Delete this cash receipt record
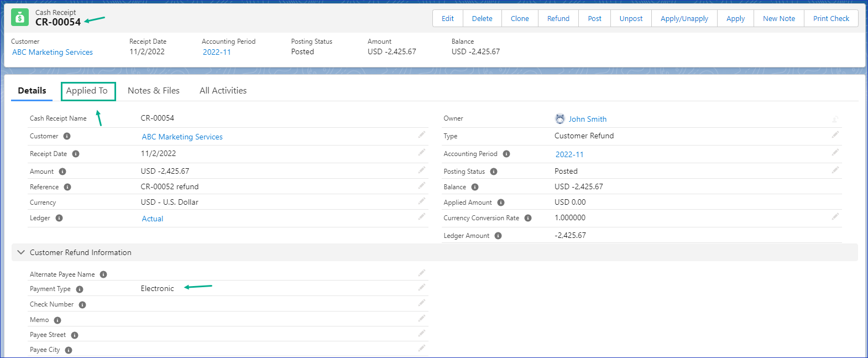Screen dimensions: 868x358 click(x=482, y=18)
